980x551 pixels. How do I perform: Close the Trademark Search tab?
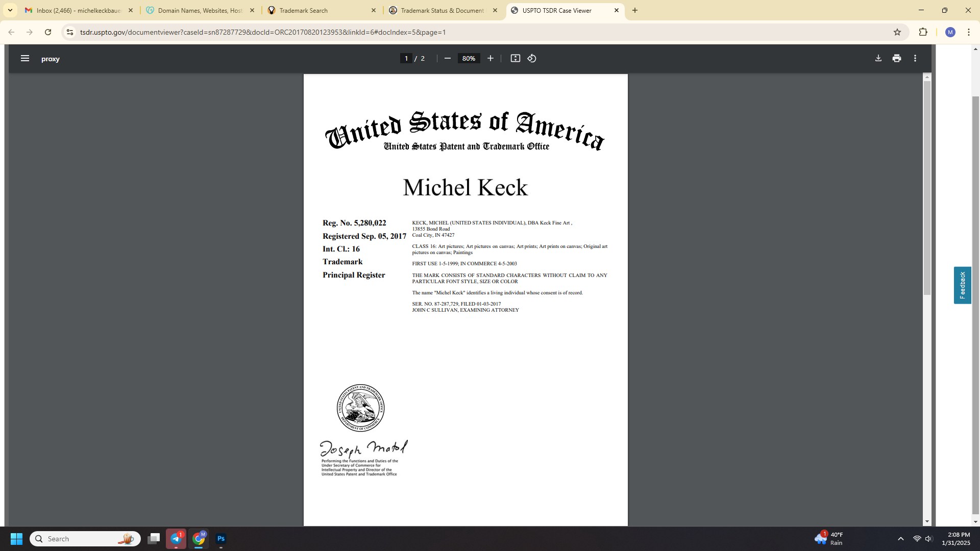tap(373, 10)
